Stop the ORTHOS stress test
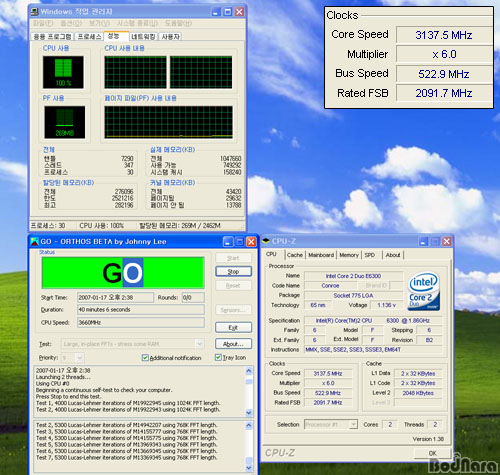Viewport: 500px width, 475px height. pyautogui.click(x=233, y=271)
